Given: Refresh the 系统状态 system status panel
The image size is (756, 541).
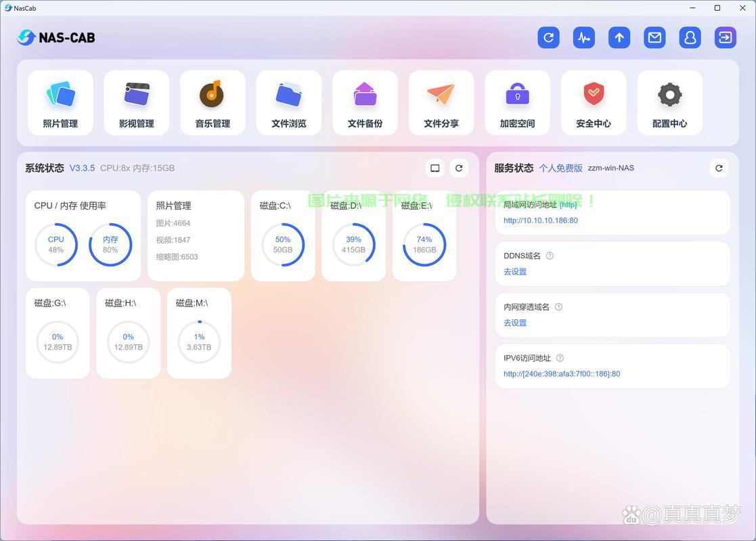Looking at the screenshot, I should pos(459,168).
